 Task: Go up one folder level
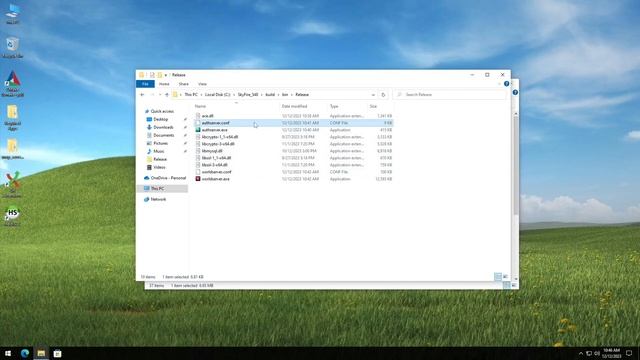(x=167, y=95)
